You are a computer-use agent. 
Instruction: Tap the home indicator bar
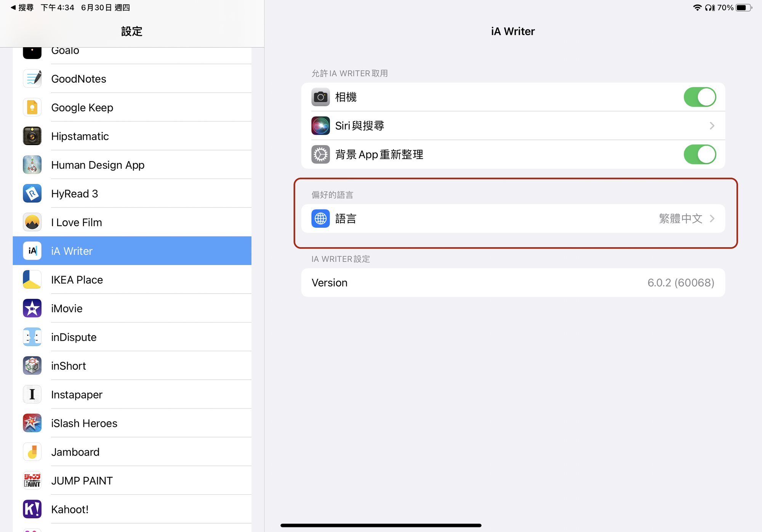coord(381,526)
